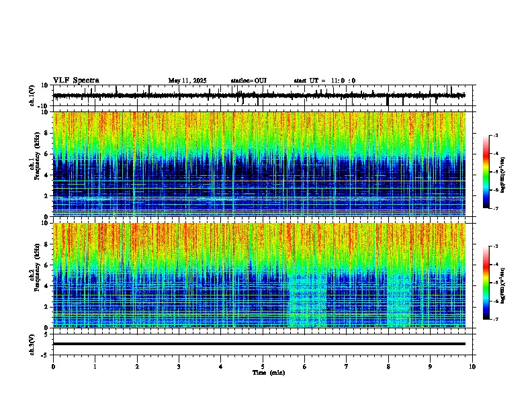Viewport: 532px width, 411px height.
Task: Click the "VLF Spectra" title text
Action: (x=76, y=81)
